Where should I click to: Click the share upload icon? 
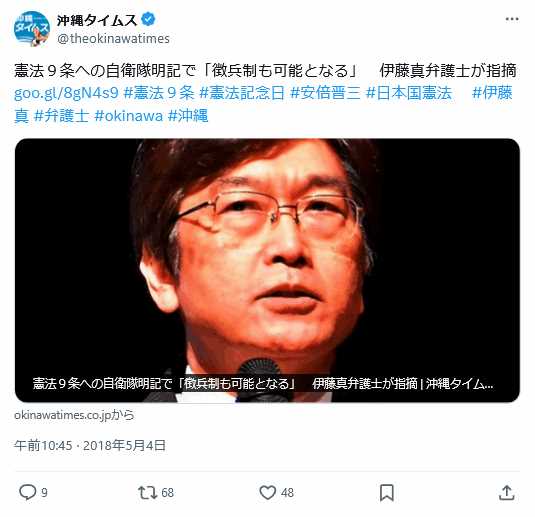coord(507,493)
